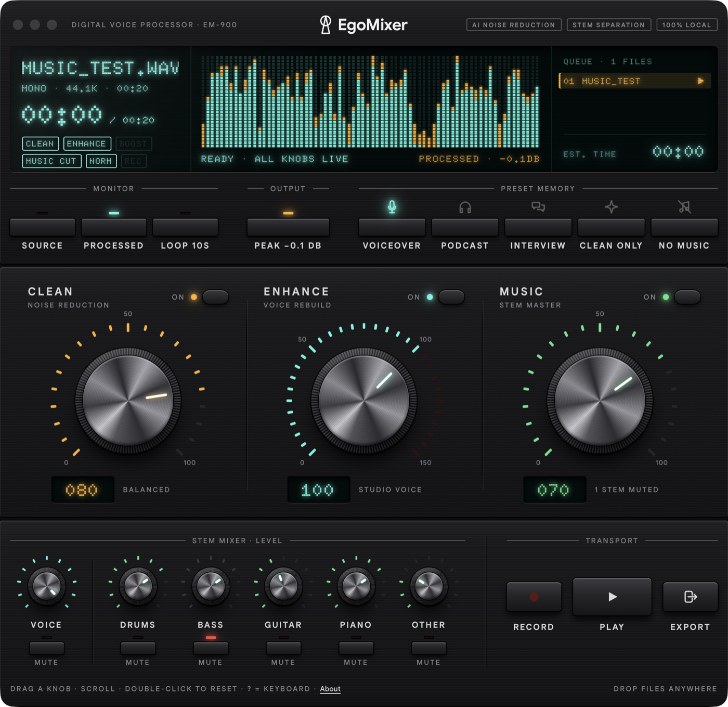728x707 pixels.
Task: Start recording with the Record button
Action: [534, 597]
